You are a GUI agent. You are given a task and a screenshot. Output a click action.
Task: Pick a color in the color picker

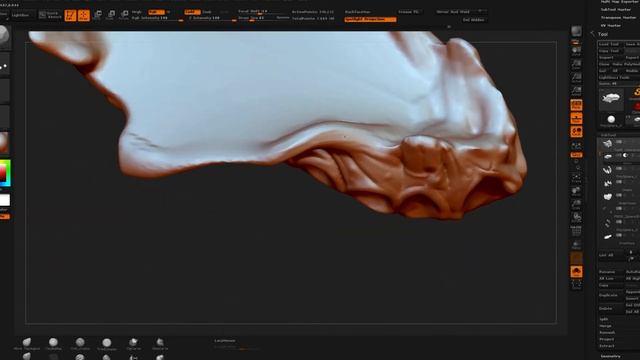[x=5, y=173]
